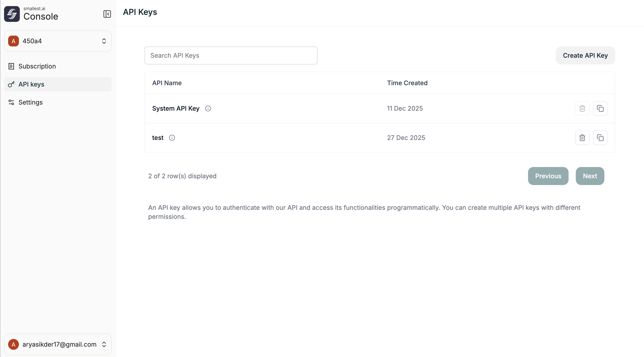Click the Previous page button
This screenshot has height=357, width=644.
tap(548, 176)
